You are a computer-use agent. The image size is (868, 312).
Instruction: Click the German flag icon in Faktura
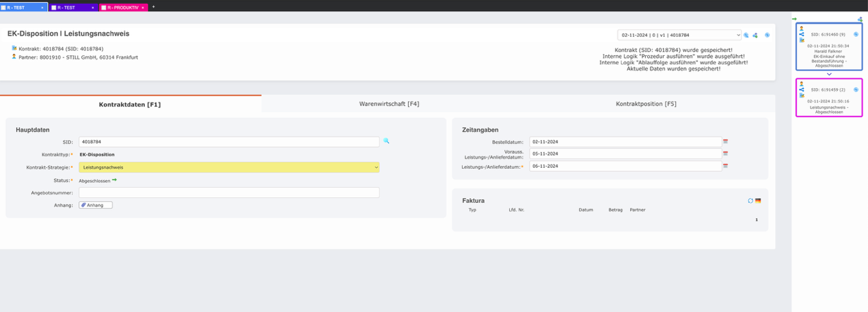tap(758, 201)
